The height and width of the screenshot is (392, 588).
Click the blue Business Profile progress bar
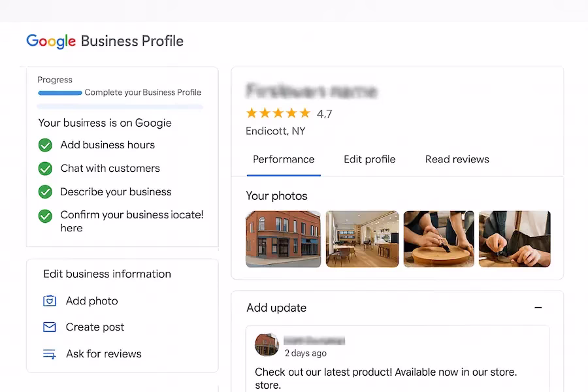pyautogui.click(x=59, y=93)
